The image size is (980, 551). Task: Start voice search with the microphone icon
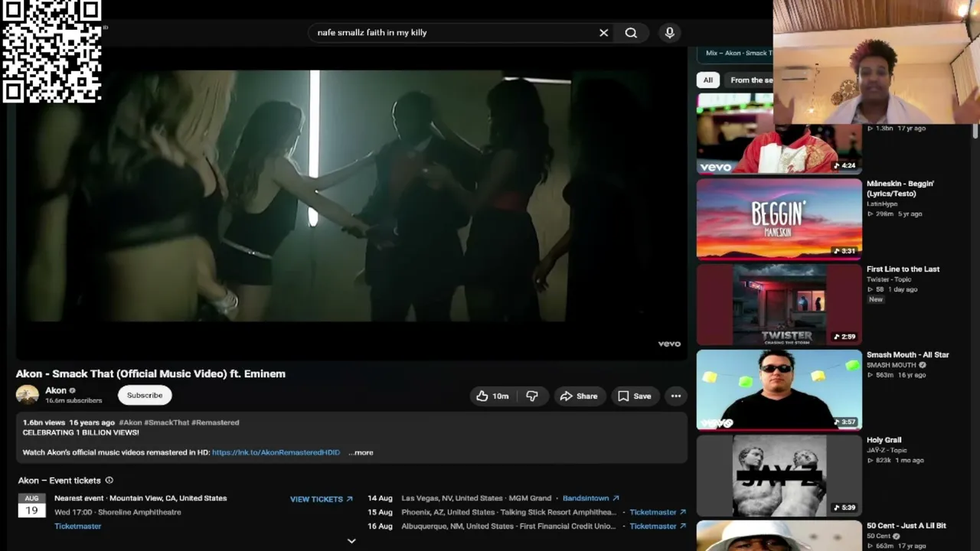(x=670, y=33)
